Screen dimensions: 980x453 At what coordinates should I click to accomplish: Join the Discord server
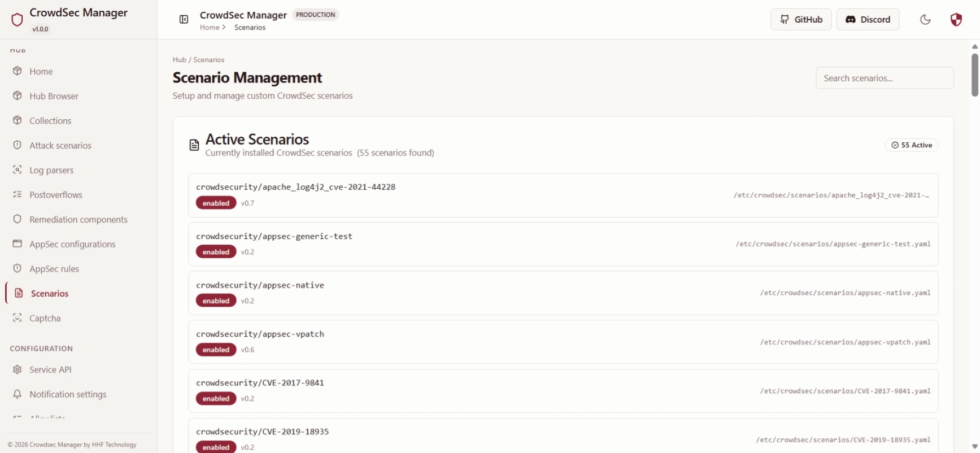868,19
